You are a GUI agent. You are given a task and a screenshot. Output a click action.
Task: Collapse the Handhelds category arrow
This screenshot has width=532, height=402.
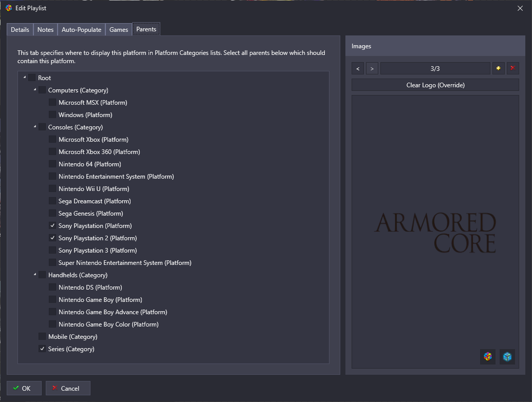(35, 275)
